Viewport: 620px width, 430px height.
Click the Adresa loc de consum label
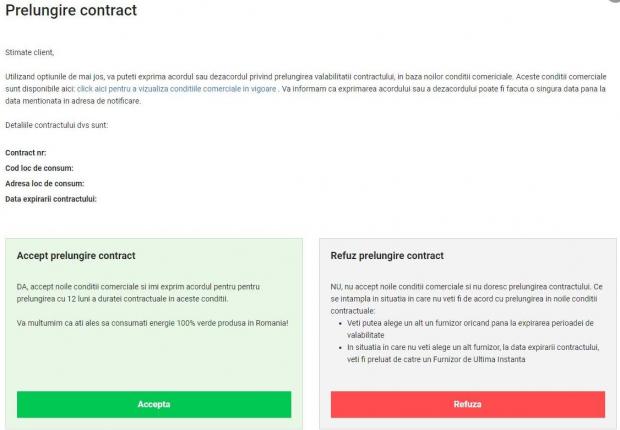44,183
